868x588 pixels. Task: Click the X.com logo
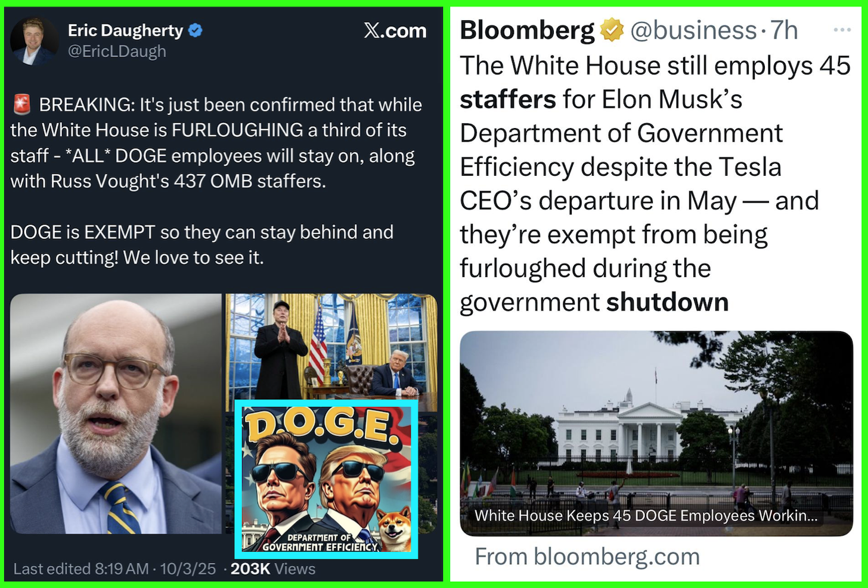395,31
